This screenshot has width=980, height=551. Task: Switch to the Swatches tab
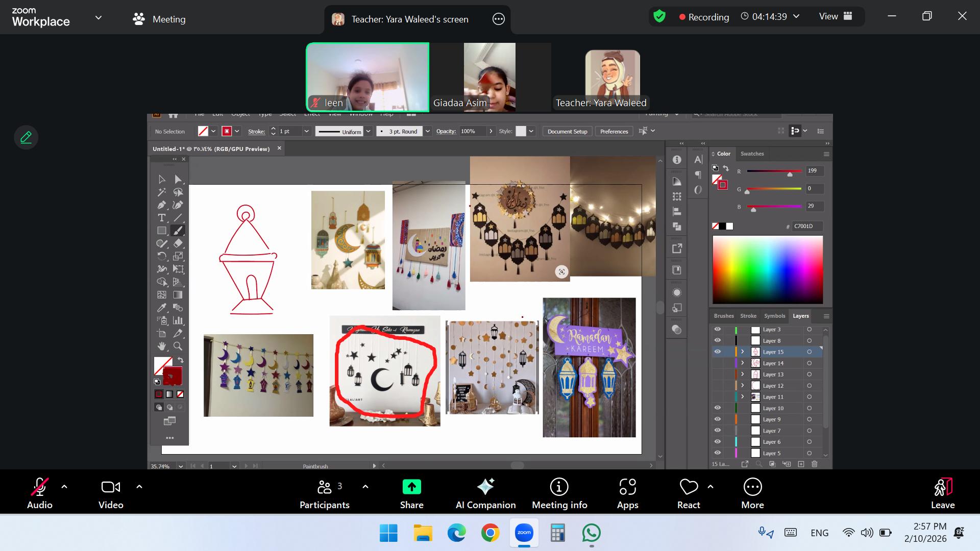(752, 154)
